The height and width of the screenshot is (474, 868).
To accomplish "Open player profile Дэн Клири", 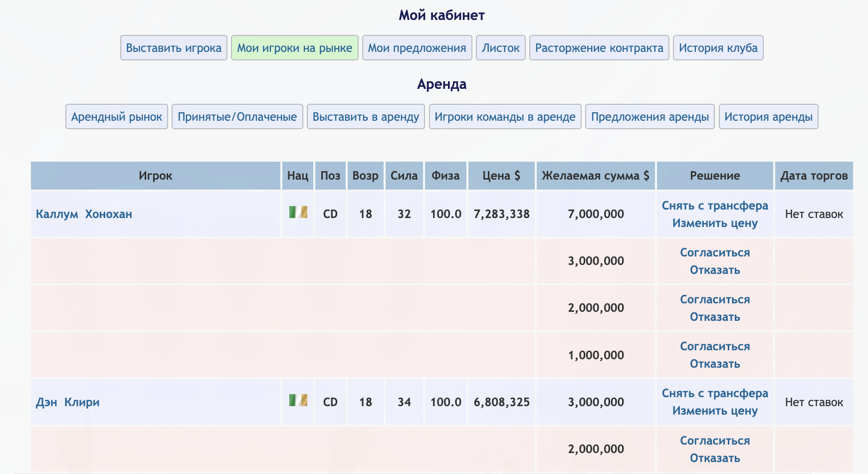I will pos(67,402).
